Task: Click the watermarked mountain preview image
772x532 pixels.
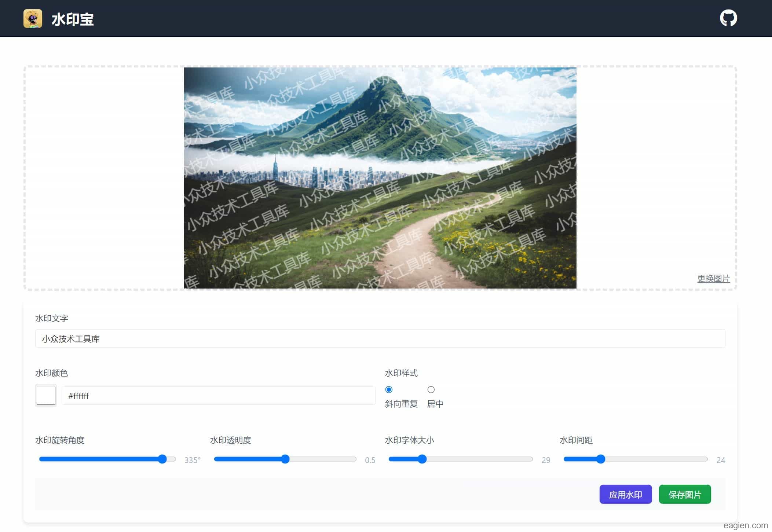Action: [x=380, y=178]
